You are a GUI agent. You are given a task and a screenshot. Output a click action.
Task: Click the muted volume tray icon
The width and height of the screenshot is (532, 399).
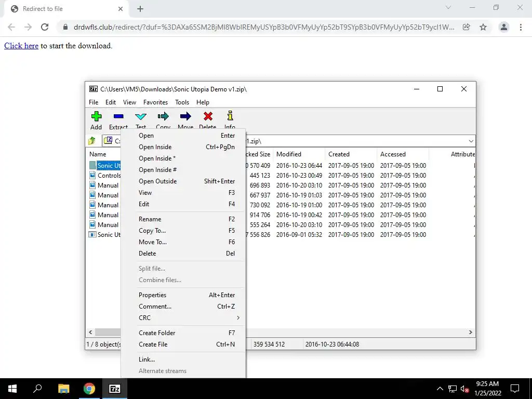tap(465, 389)
